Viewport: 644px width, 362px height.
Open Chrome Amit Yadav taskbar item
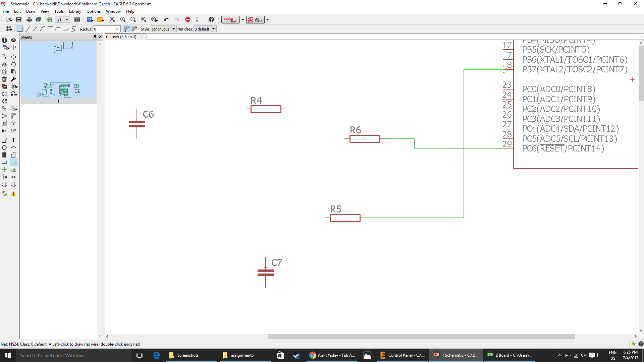tap(332, 355)
